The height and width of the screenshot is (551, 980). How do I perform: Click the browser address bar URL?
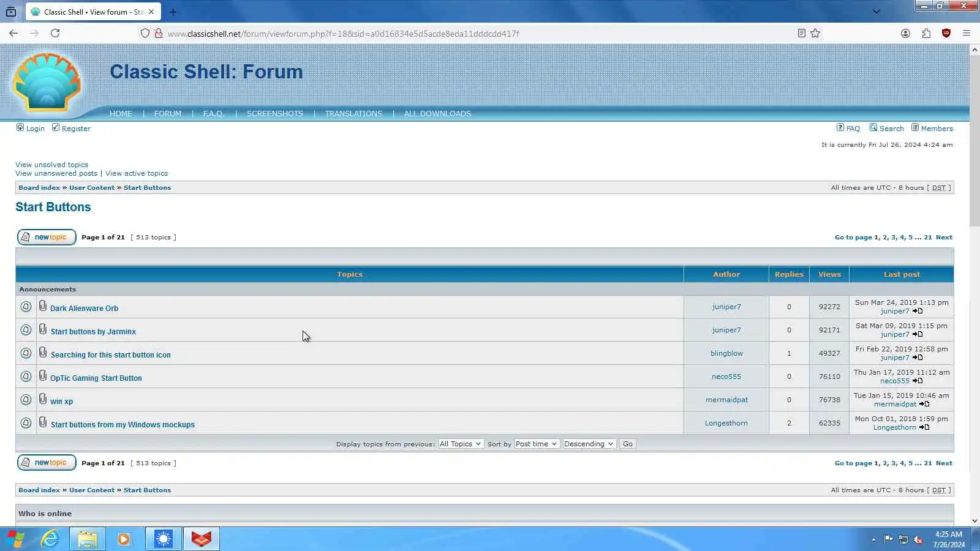(x=343, y=34)
